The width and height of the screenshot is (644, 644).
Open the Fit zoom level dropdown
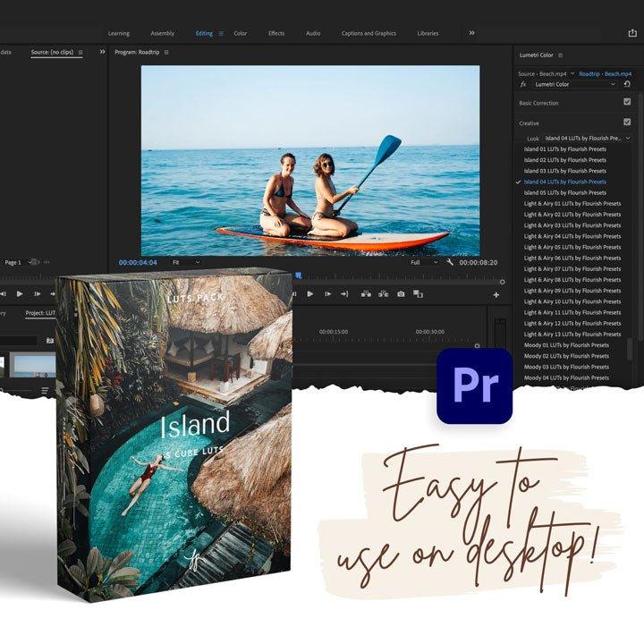click(x=186, y=263)
